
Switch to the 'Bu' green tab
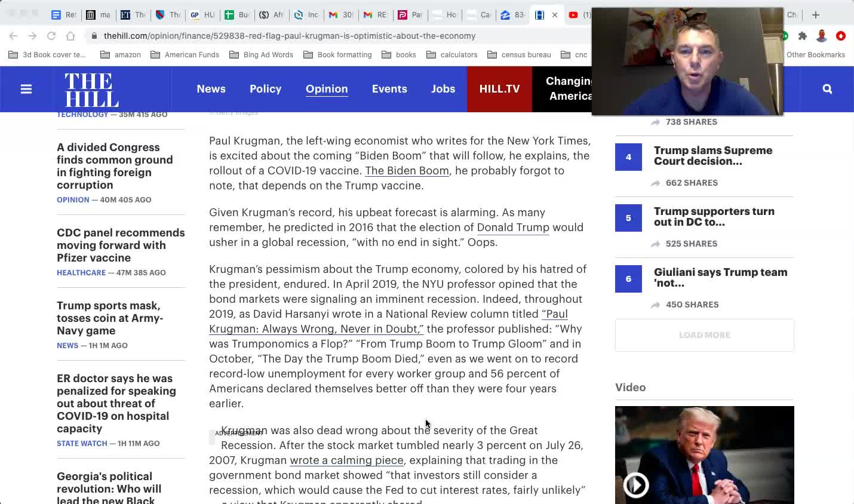pyautogui.click(x=236, y=15)
